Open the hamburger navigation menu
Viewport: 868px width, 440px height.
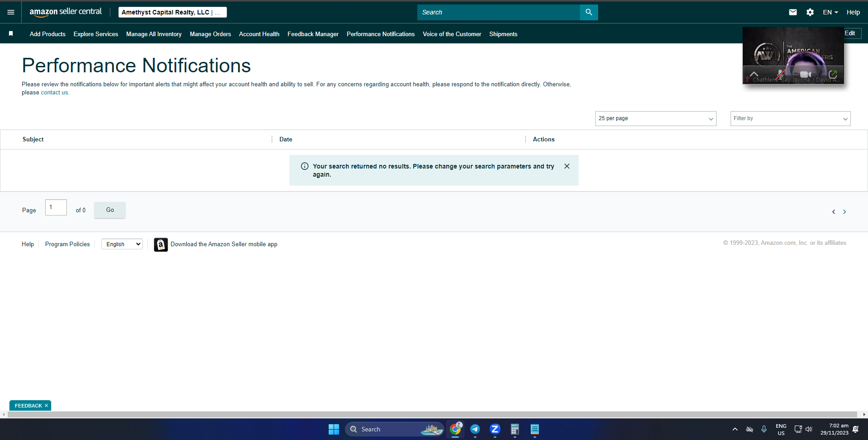[x=11, y=12]
